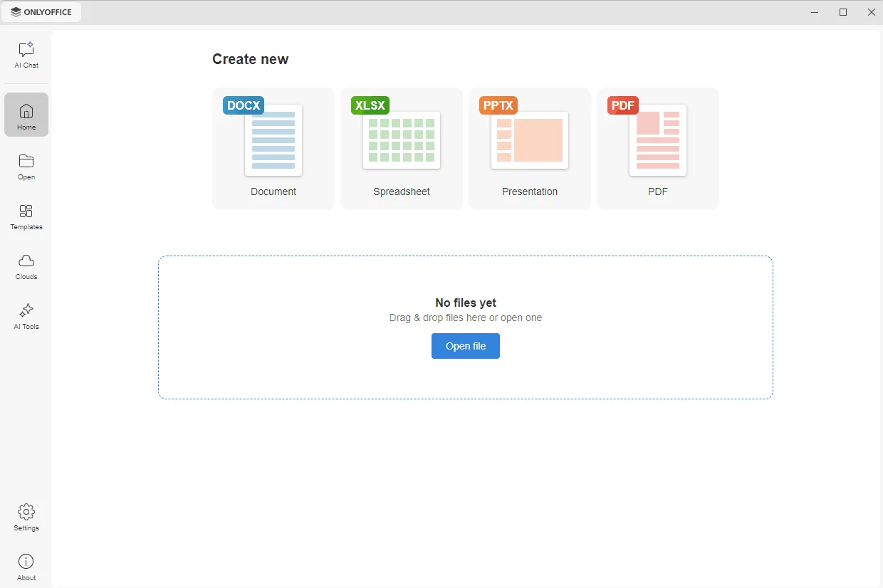Go to the Home section
The image size is (883, 588).
coord(26,115)
